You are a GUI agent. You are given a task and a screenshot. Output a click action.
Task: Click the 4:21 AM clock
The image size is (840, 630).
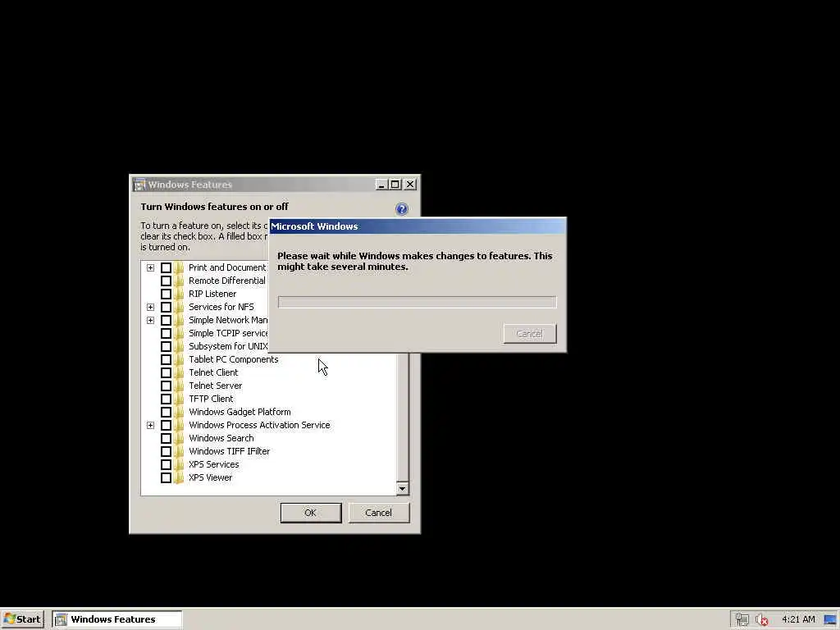798,619
